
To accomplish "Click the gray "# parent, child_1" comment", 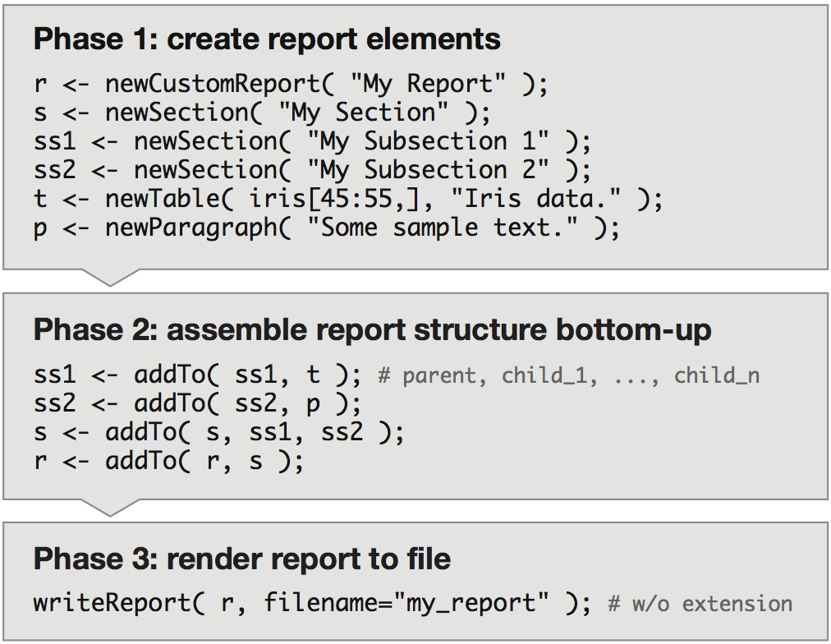I will pyautogui.click(x=568, y=376).
